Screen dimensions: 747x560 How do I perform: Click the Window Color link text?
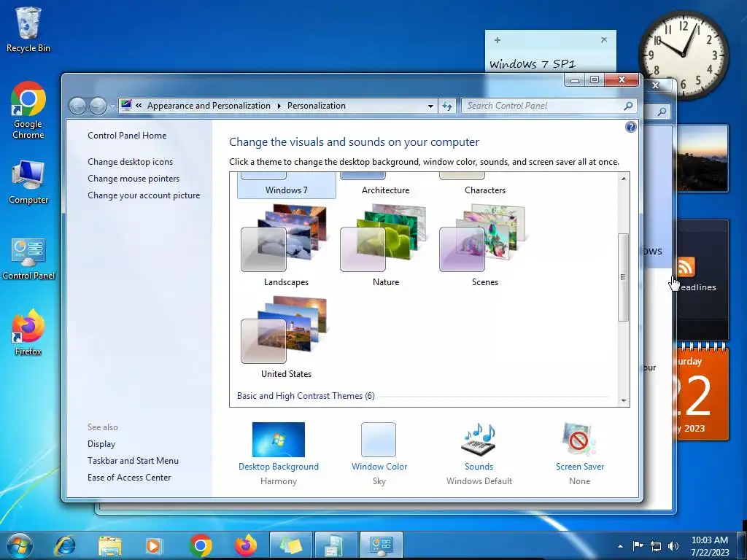point(379,467)
